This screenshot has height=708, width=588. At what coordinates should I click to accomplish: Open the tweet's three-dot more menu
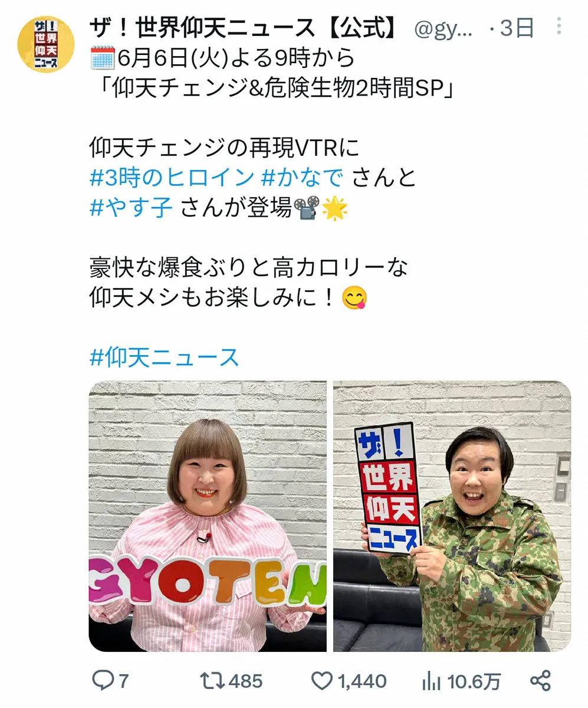(559, 26)
